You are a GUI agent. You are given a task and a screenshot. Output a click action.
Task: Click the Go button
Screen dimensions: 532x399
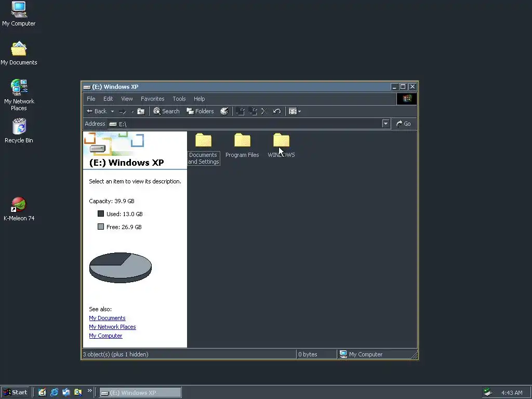404,124
